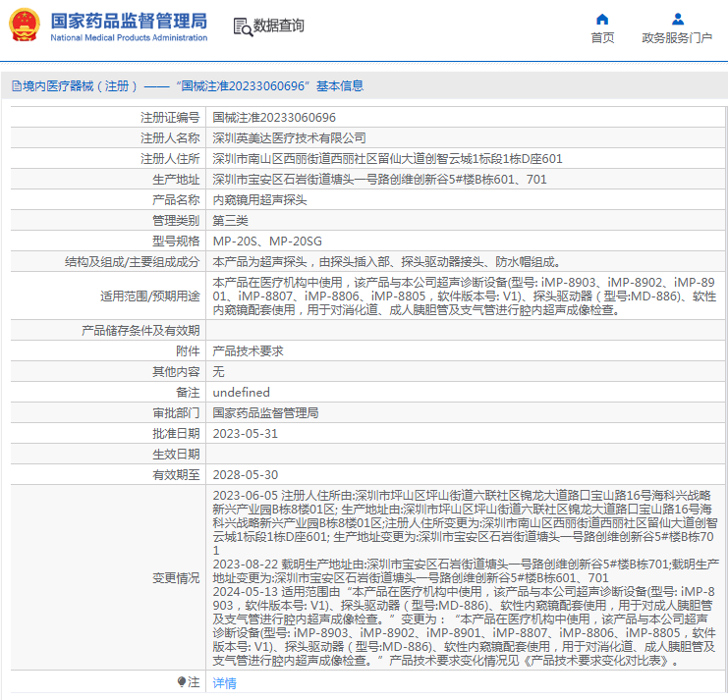
Task: Click the 数据查询 label
Action: [279, 26]
